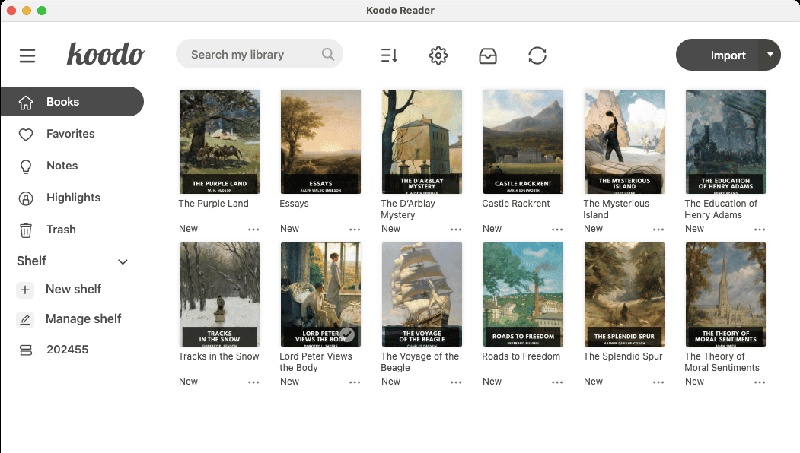Open Lord Peter Views the Body cover

tap(321, 294)
